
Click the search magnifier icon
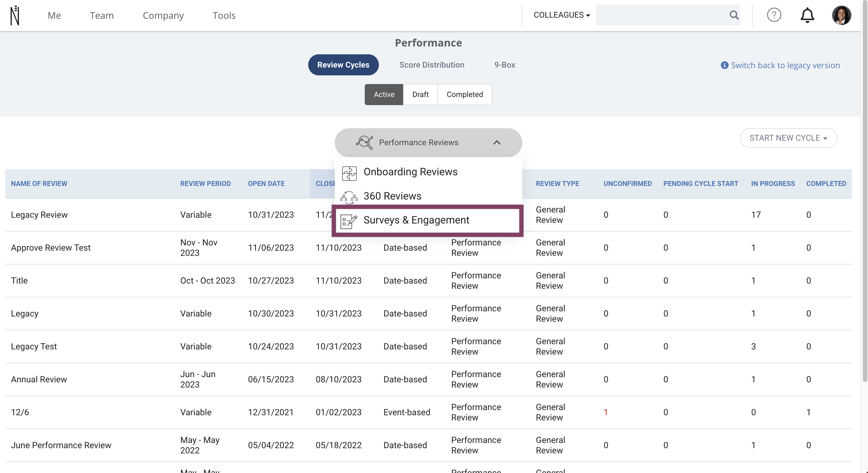point(734,15)
